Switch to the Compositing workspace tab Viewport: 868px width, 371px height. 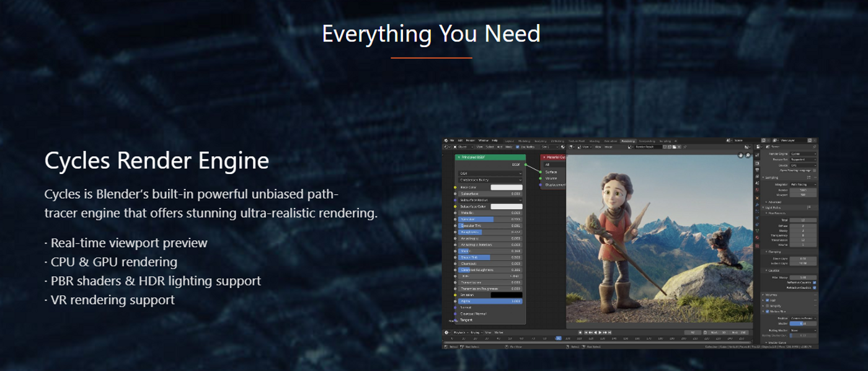647,141
